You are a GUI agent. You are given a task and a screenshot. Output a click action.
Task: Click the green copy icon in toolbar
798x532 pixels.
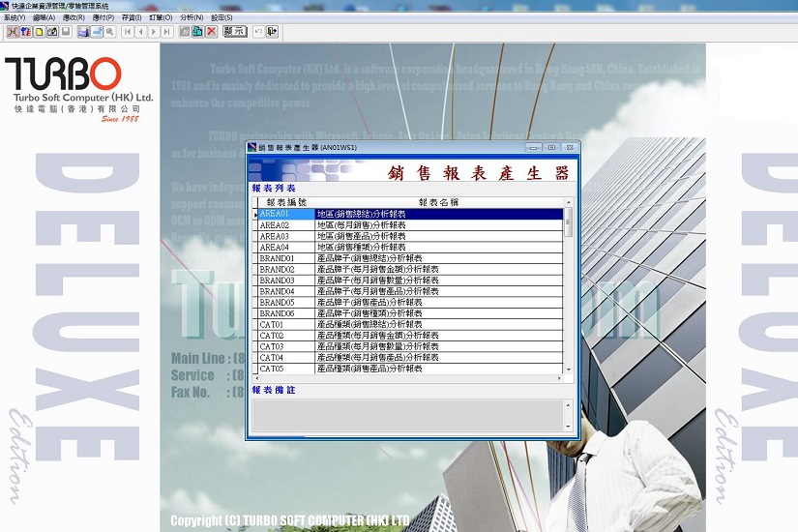tap(197, 32)
